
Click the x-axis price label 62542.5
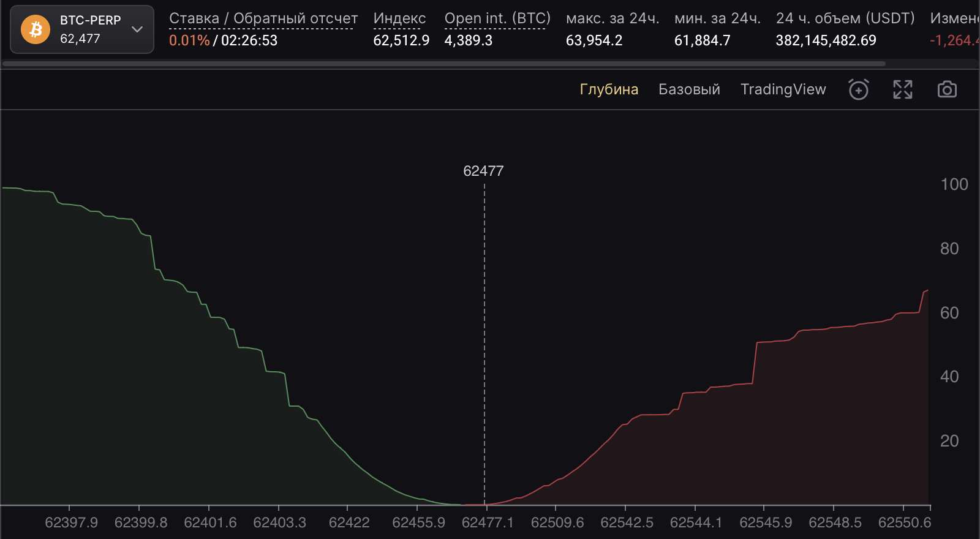(627, 522)
